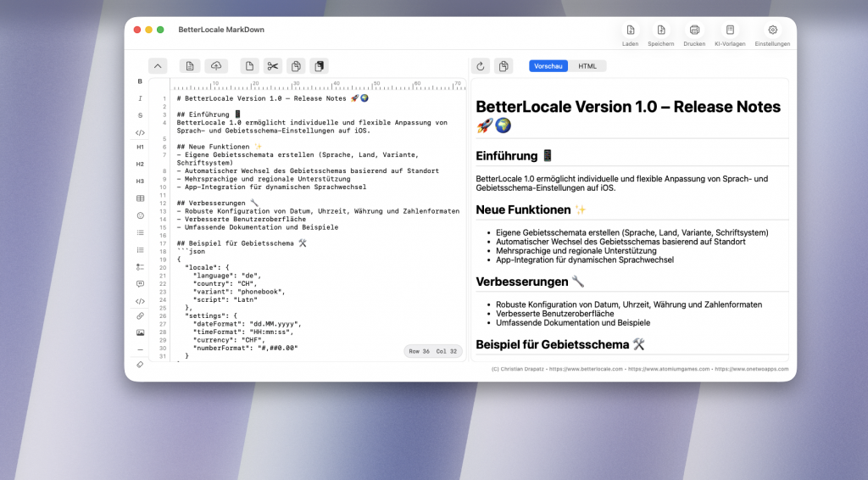868x480 pixels.
Task: Open the www.atomiumgames.com footer link
Action: pyautogui.click(x=669, y=369)
